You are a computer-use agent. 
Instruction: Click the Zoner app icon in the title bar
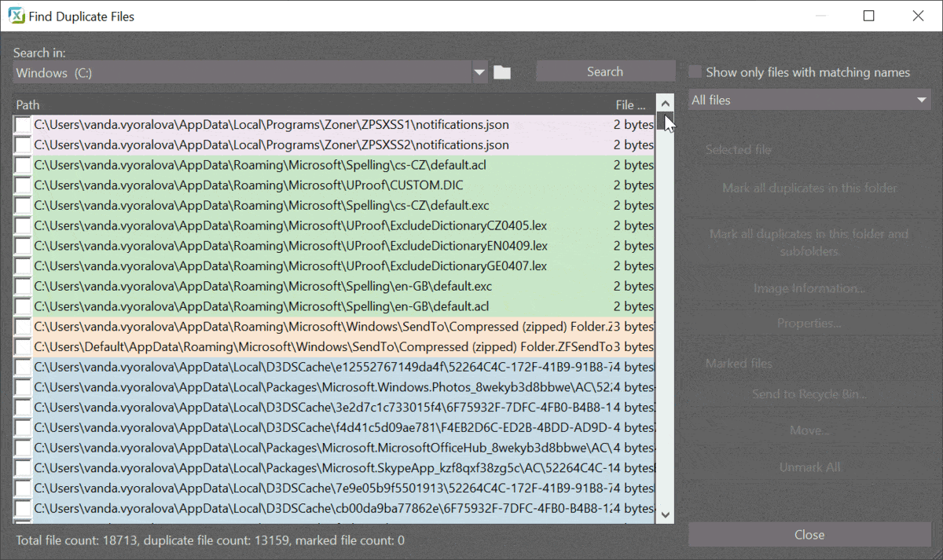click(17, 15)
